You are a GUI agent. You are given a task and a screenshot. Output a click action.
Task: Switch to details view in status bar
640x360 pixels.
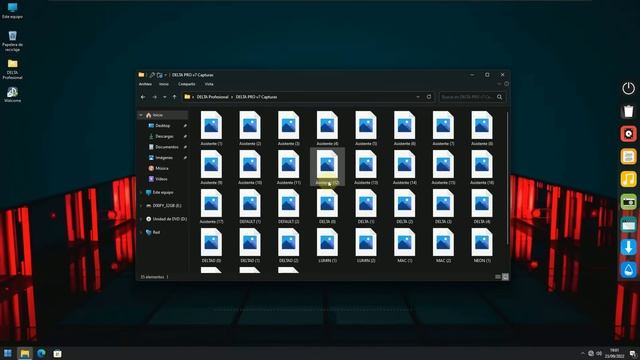[498, 277]
